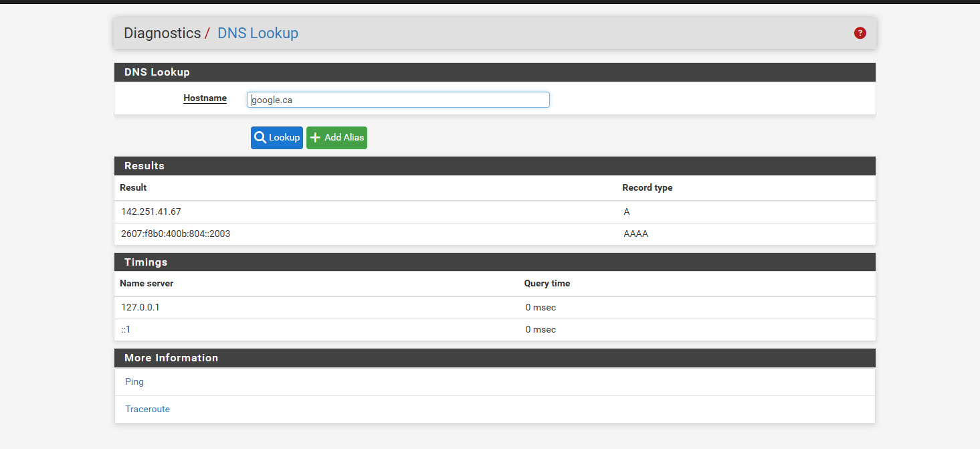Open the red help icon
The image size is (980, 449).
point(860,33)
